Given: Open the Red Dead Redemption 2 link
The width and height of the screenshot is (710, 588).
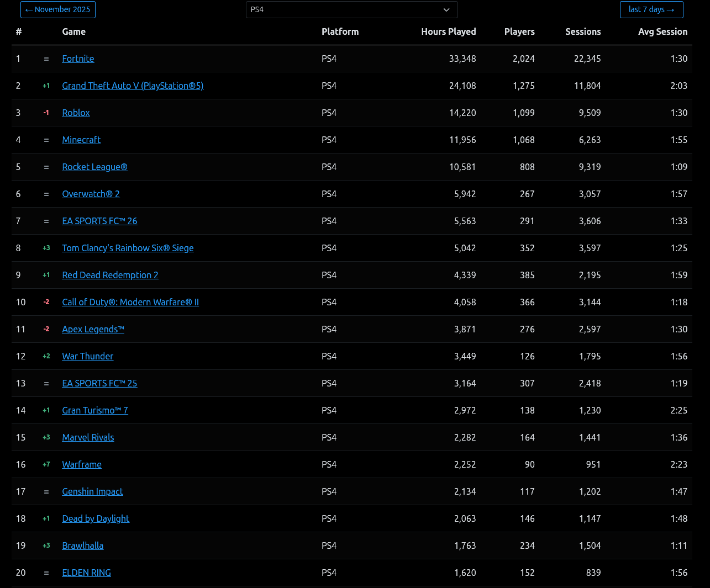Looking at the screenshot, I should click(x=110, y=275).
